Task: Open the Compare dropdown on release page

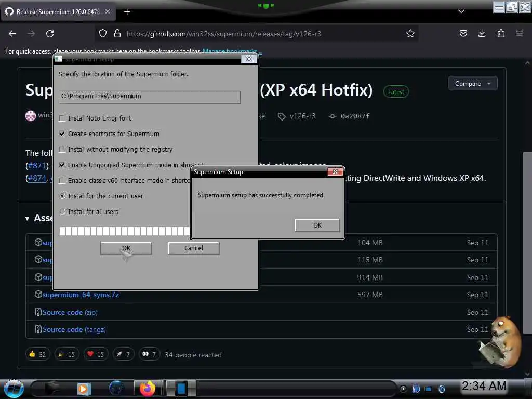Action: point(473,84)
